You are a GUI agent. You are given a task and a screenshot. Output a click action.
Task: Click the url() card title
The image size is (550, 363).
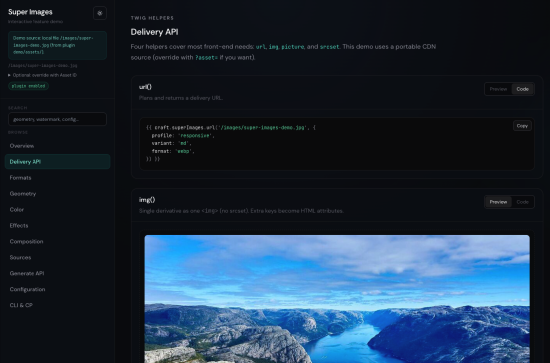(x=145, y=87)
